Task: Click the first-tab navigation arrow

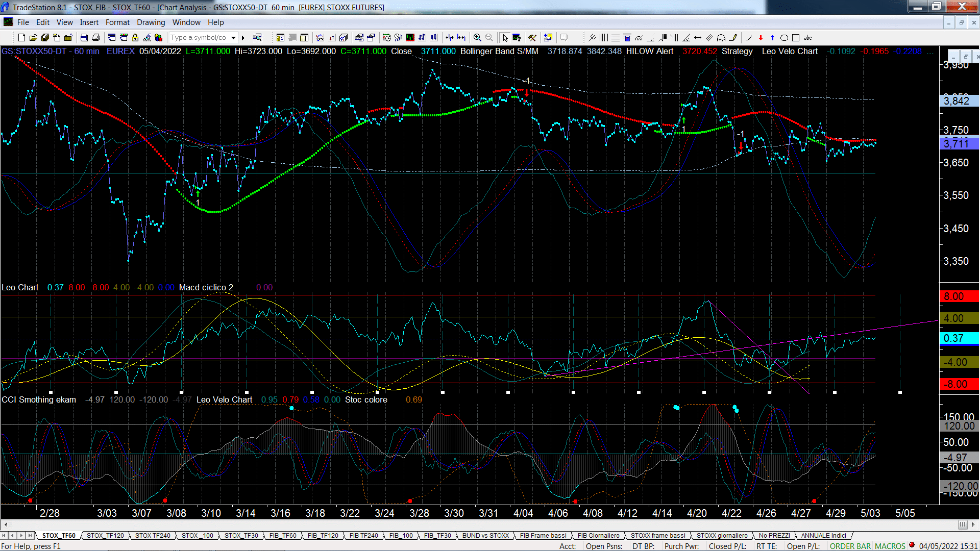Action: 5,535
